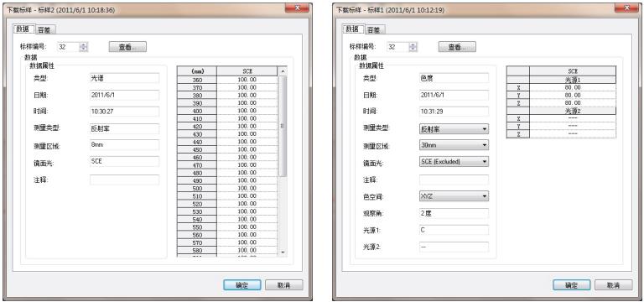Select the 360 nm row header

pos(198,80)
